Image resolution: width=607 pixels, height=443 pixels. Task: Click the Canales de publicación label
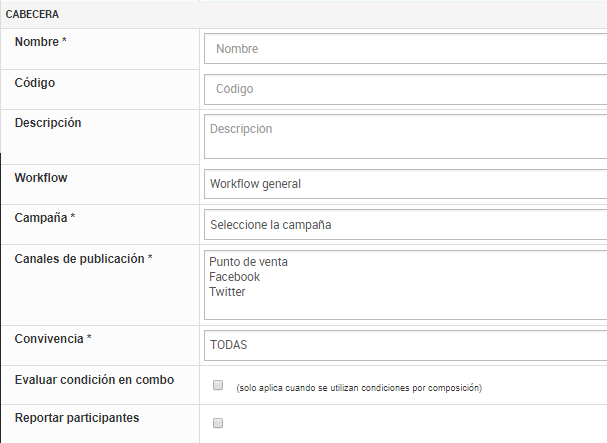click(x=83, y=258)
